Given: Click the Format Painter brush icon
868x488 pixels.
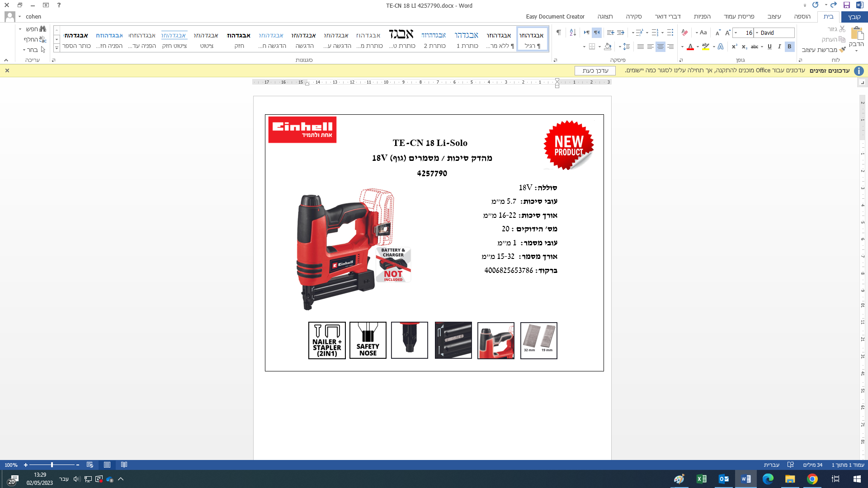Looking at the screenshot, I should coord(842,50).
